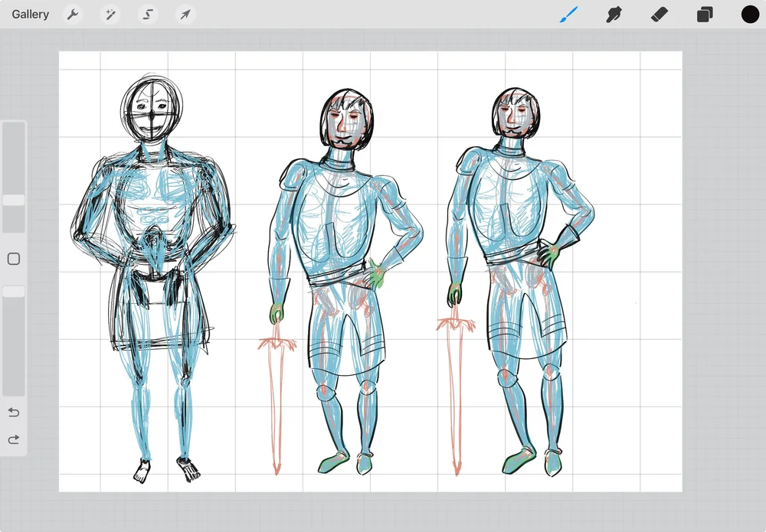Open the Gallery view
Screen dimensions: 766x532
(x=31, y=14)
